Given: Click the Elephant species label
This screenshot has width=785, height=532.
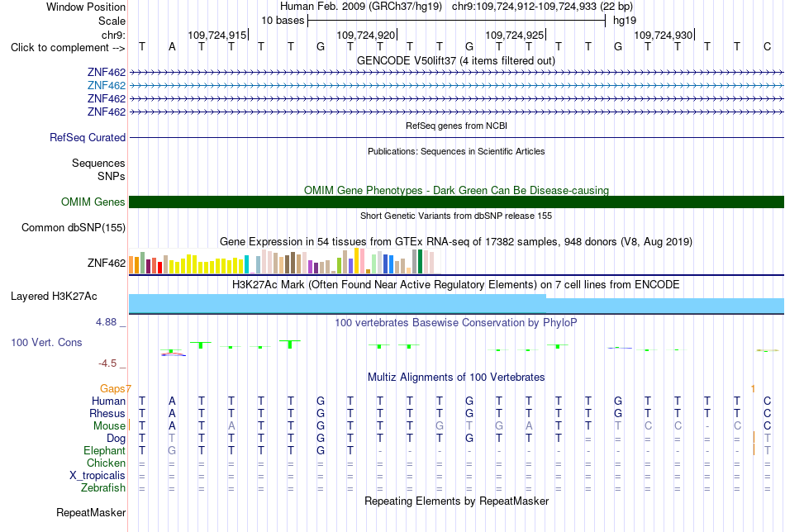Looking at the screenshot, I should click(x=104, y=451).
